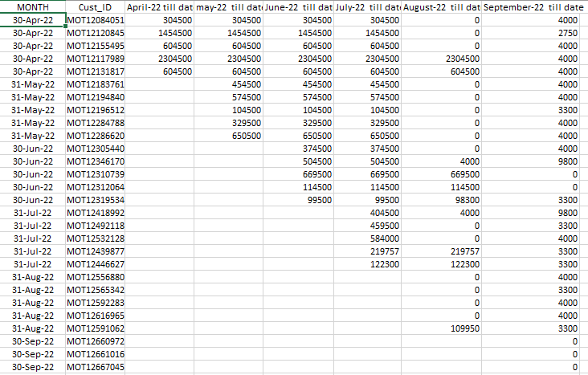The width and height of the screenshot is (588, 375).
Task: Click customer ID MOT12120845
Action: (x=96, y=33)
